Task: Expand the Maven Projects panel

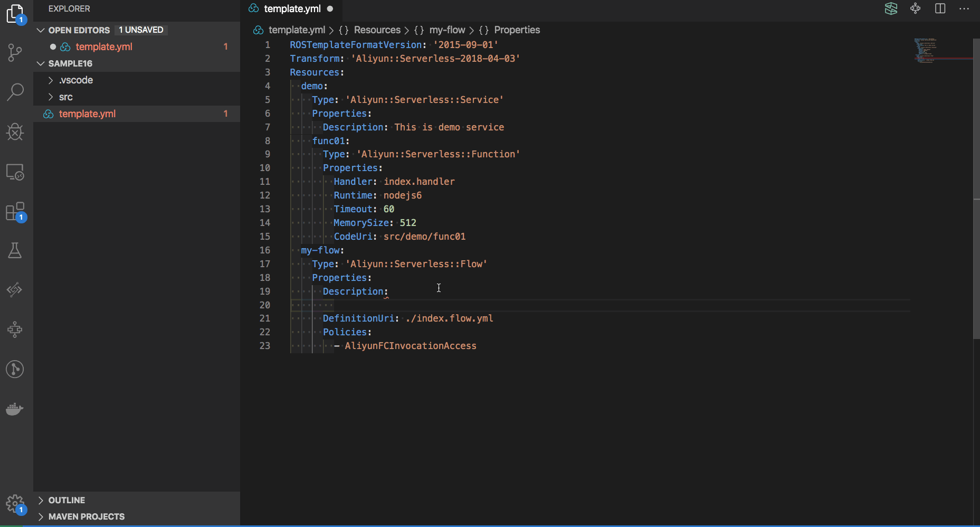Action: pos(137,516)
